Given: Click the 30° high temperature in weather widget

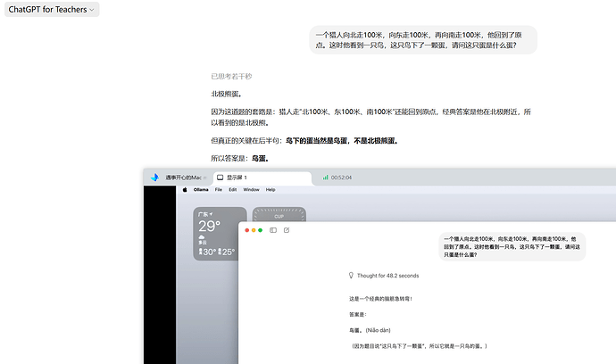Looking at the screenshot, I should [x=207, y=252].
